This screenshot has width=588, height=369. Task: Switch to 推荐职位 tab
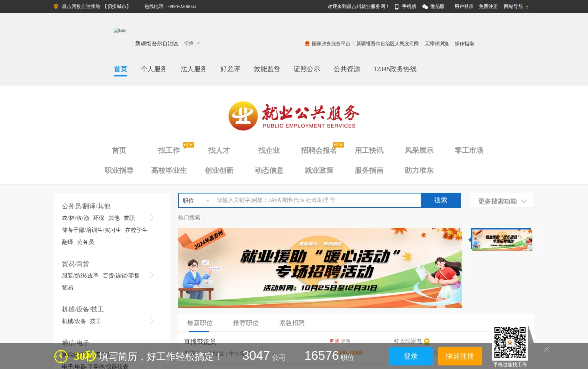pos(246,323)
